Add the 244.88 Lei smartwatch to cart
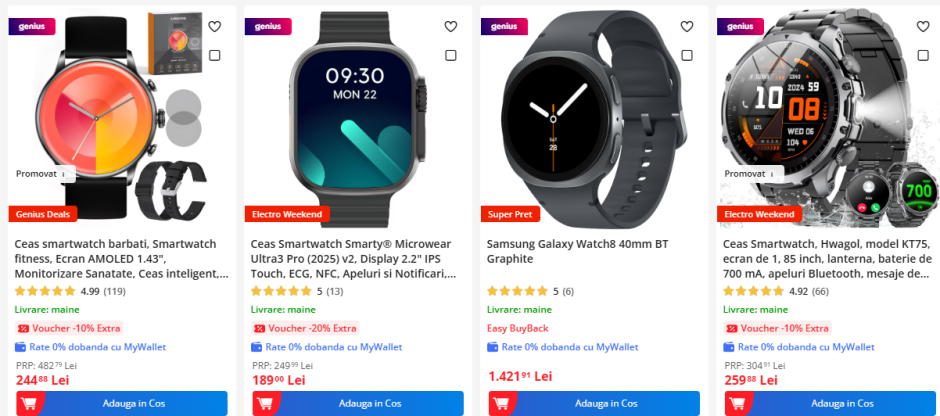 pos(122,403)
